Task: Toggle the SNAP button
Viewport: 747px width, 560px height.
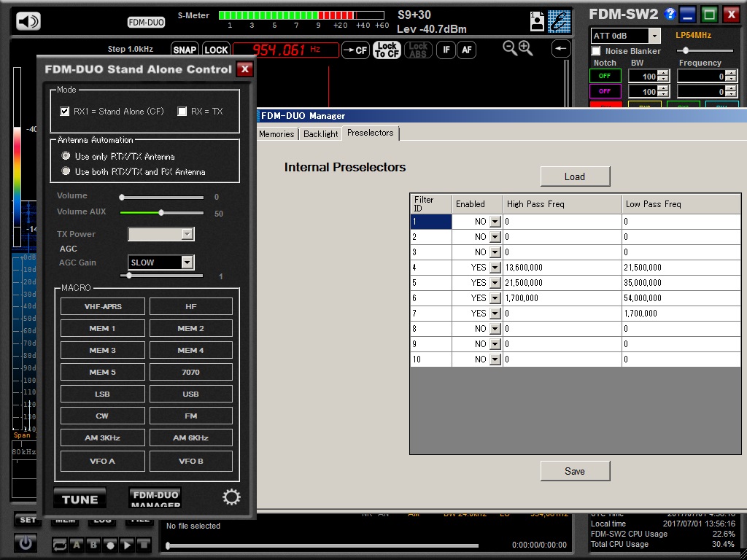Action: coord(185,50)
